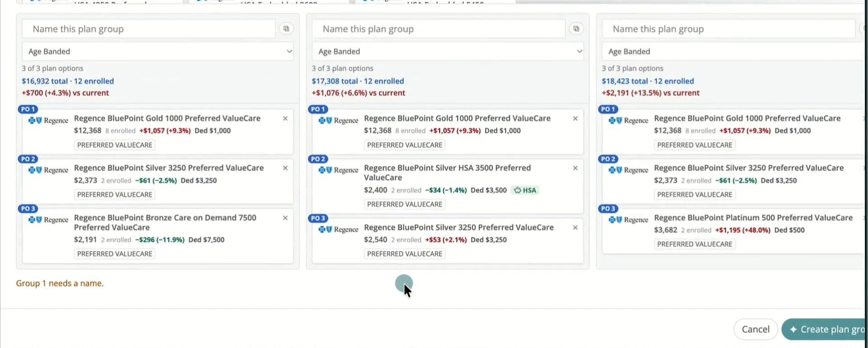Focus third group's name input field

[x=728, y=29]
